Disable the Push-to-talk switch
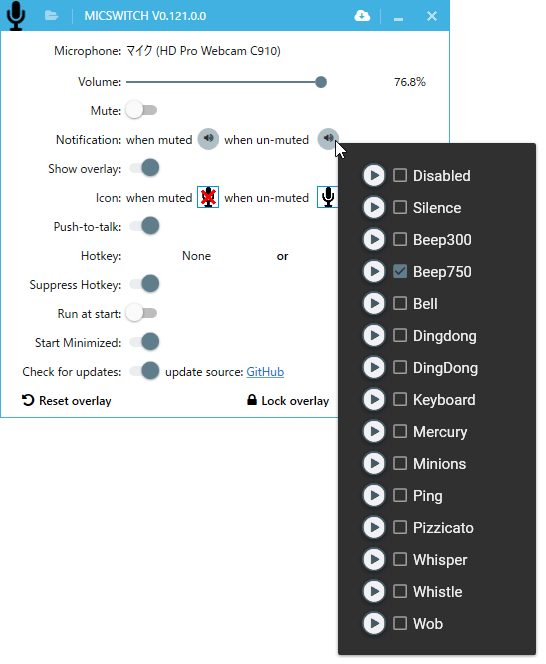Screen dimensions: 546x664 click(x=144, y=226)
